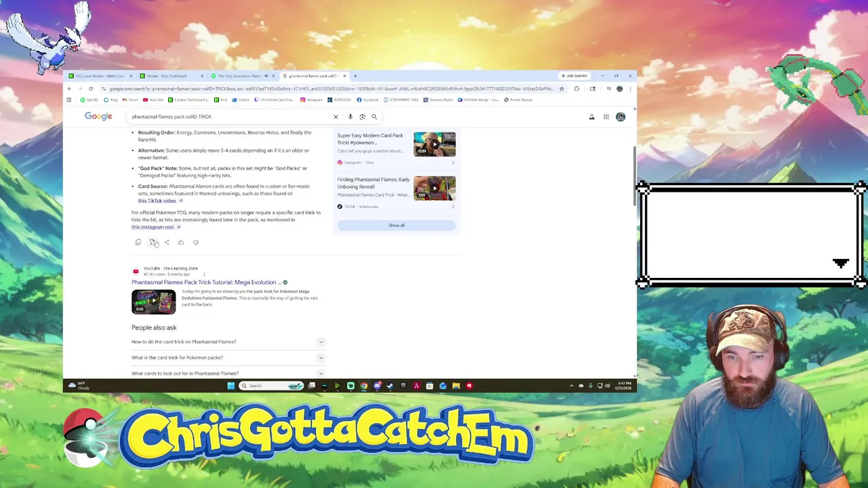Give the AI overview a thumbs up
The height and width of the screenshot is (488, 868).
181,242
